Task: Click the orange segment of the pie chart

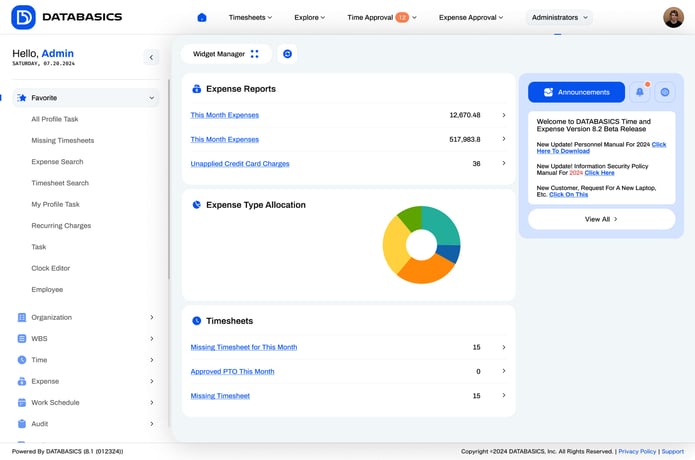Action: [x=420, y=269]
